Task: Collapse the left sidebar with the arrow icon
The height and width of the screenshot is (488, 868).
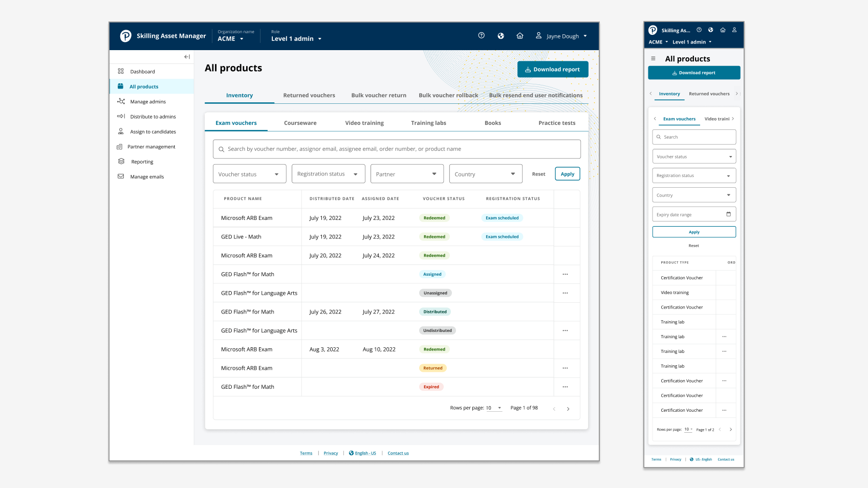Action: [187, 57]
